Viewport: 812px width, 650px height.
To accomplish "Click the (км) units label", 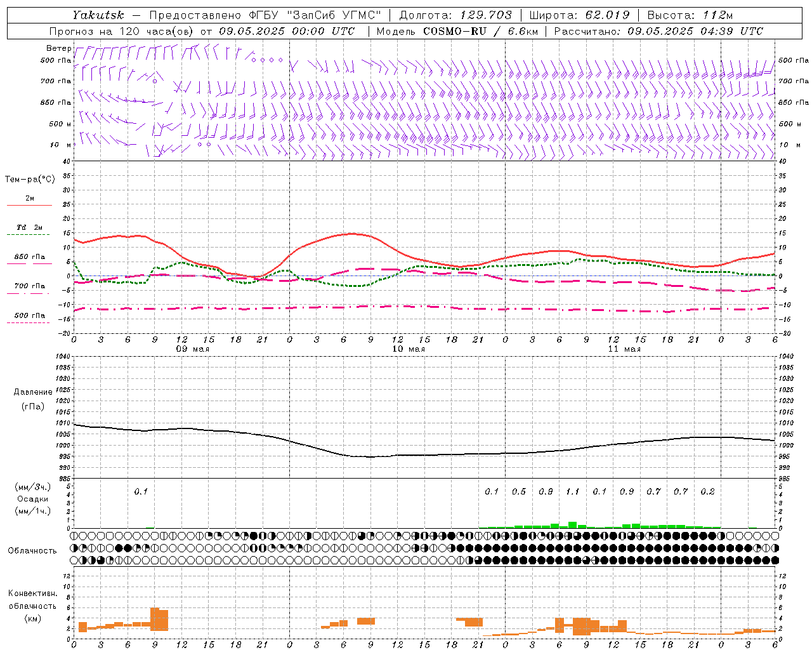I will click(x=32, y=618).
